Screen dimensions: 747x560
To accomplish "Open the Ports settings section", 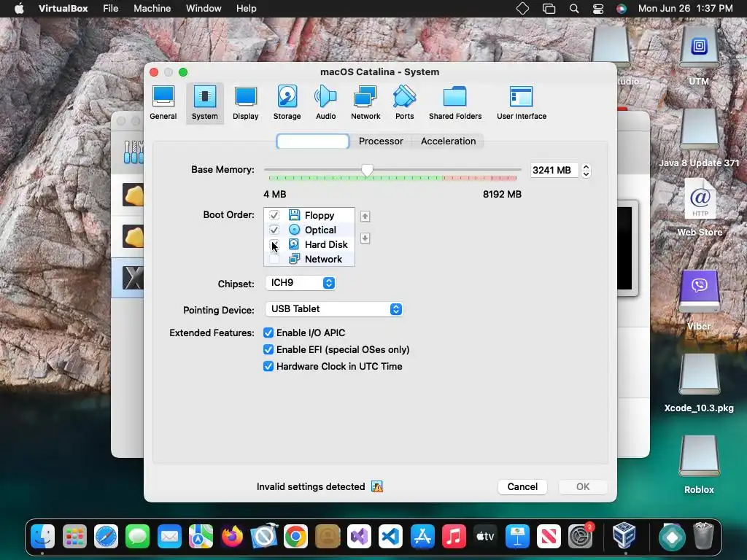I will pyautogui.click(x=404, y=103).
